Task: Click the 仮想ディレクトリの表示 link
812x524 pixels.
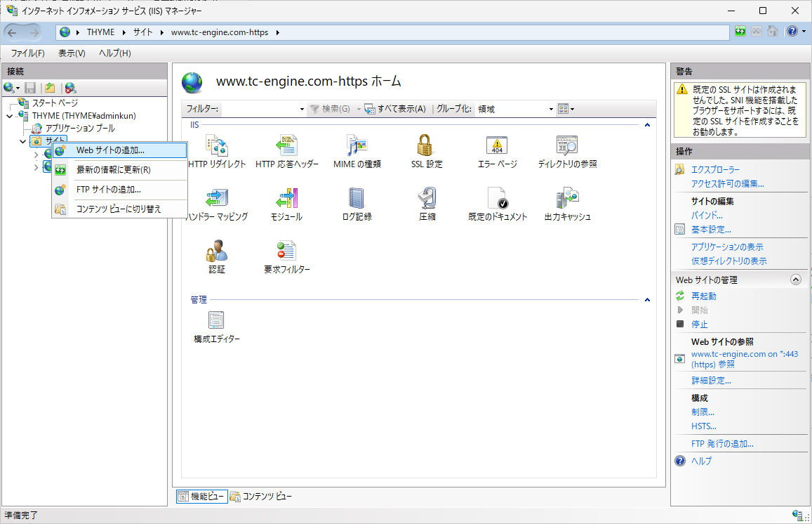Action: click(x=729, y=261)
